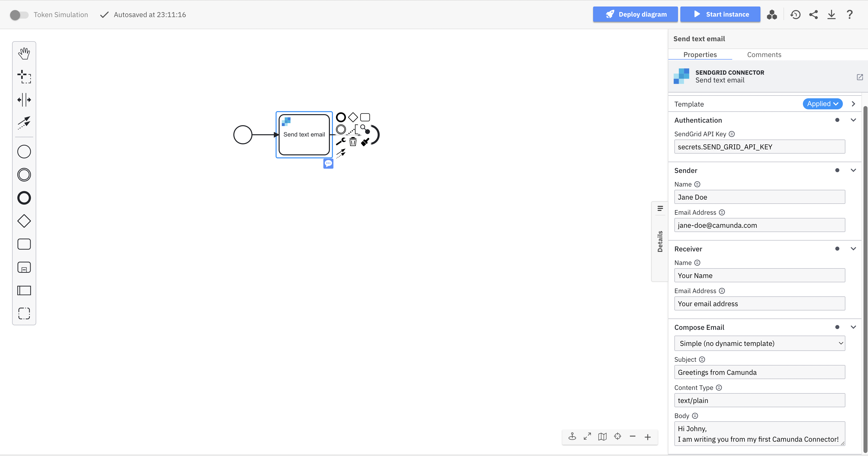
Task: Open the version history icon
Action: pyautogui.click(x=796, y=15)
